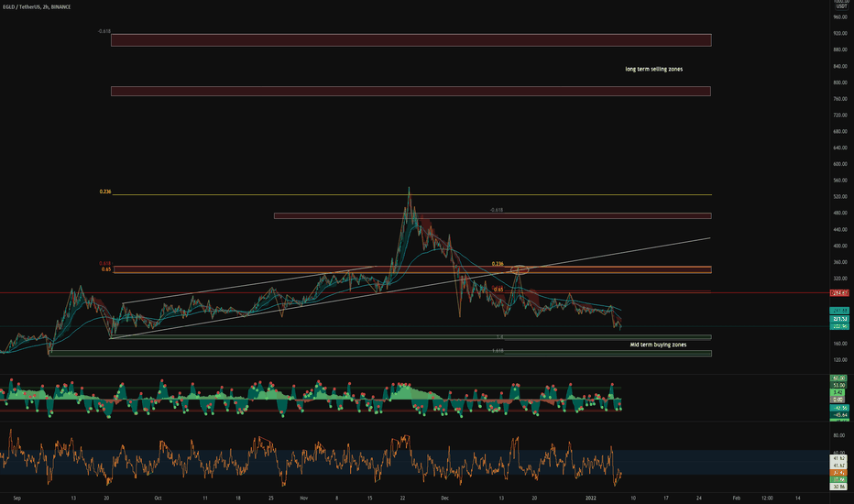Click the 2022 label on the time axis

tap(592, 498)
